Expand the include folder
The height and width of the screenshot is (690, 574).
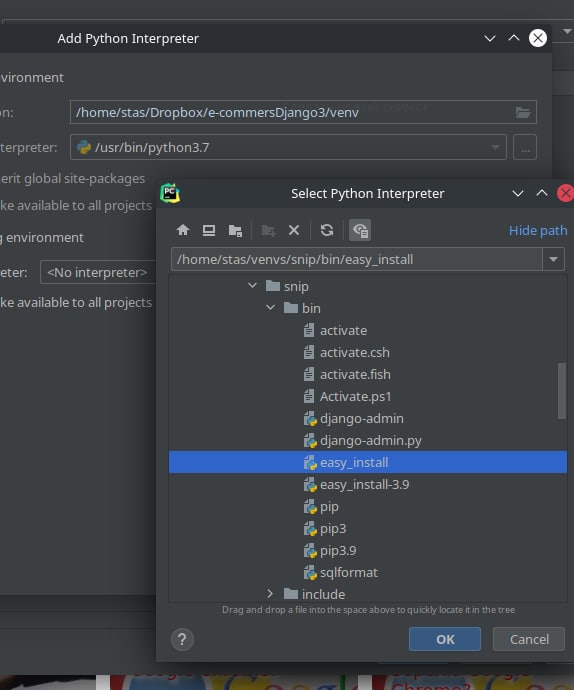tap(270, 594)
